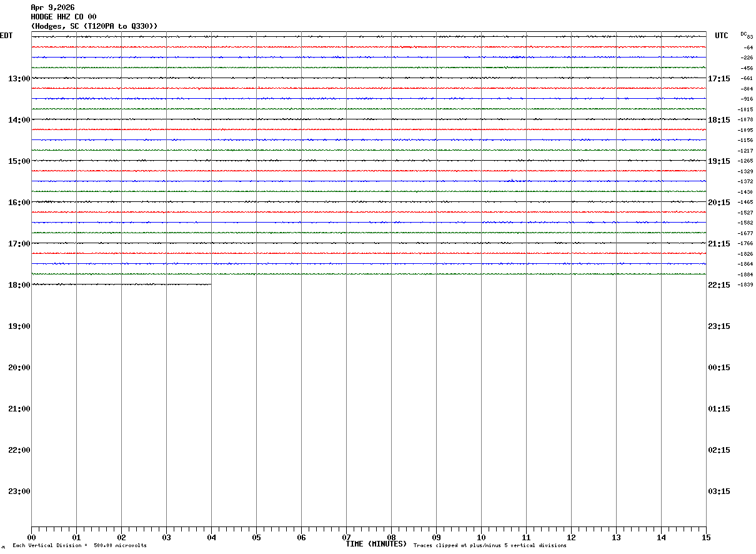Click the 23:15 UTC time label
Screen dimensions: 756x554
pyautogui.click(x=719, y=326)
